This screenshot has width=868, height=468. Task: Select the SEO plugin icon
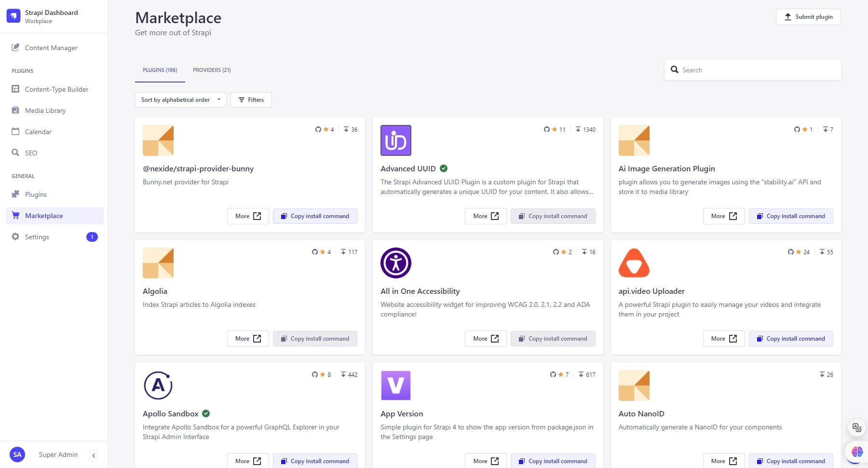coord(15,152)
